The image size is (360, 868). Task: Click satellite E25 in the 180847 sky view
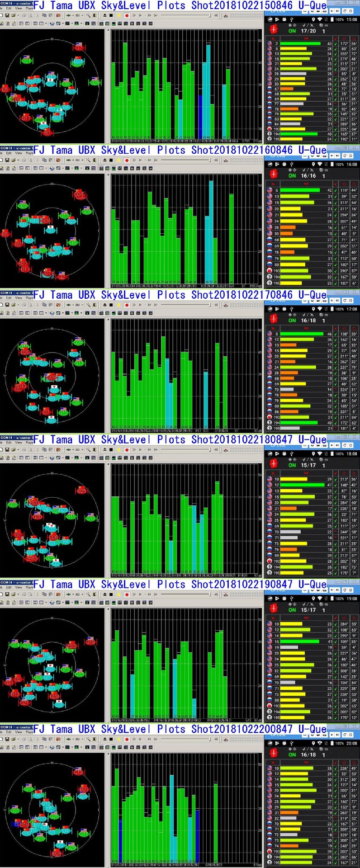[x=81, y=491]
